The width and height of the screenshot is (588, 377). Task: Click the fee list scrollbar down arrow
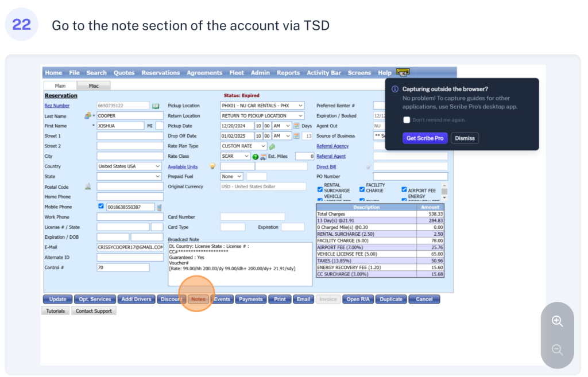pyautogui.click(x=444, y=197)
